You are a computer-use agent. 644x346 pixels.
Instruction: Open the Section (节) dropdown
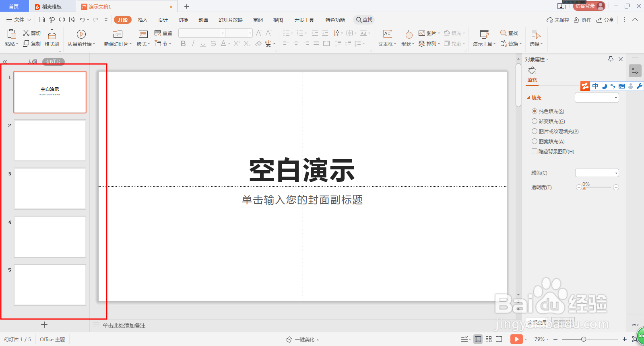tap(163, 43)
